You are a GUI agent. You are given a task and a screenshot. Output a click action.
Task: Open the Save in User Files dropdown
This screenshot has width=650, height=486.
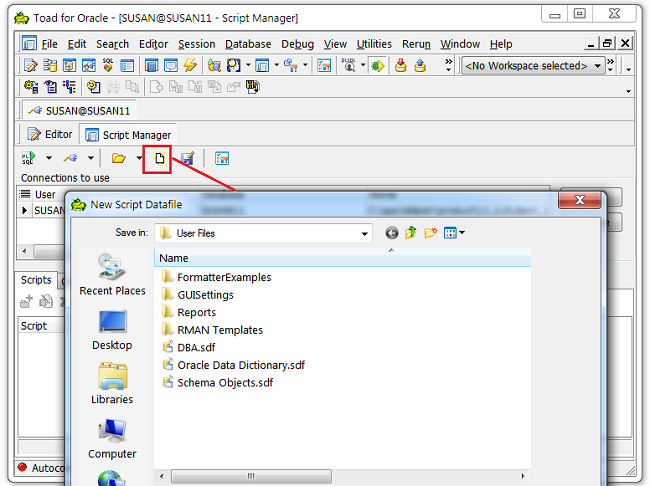click(364, 233)
